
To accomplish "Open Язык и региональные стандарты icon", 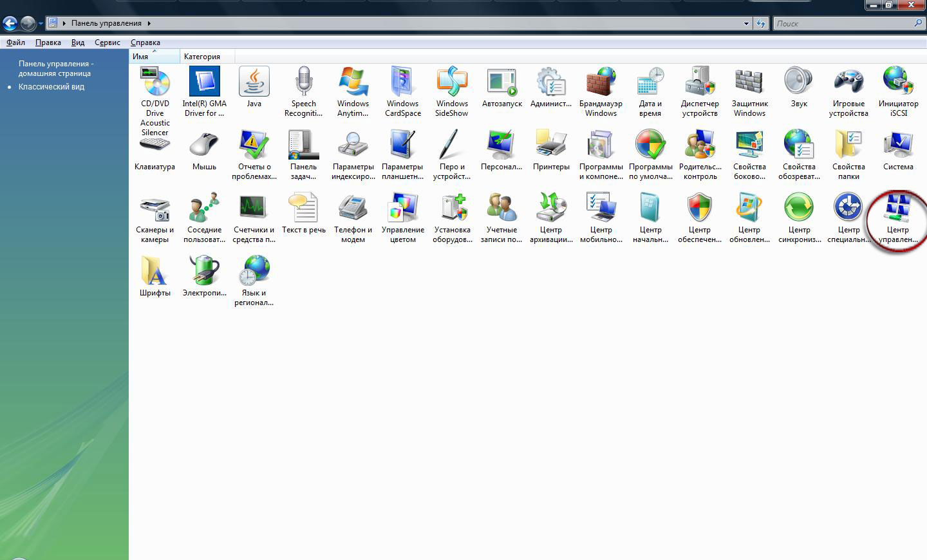I will (254, 270).
